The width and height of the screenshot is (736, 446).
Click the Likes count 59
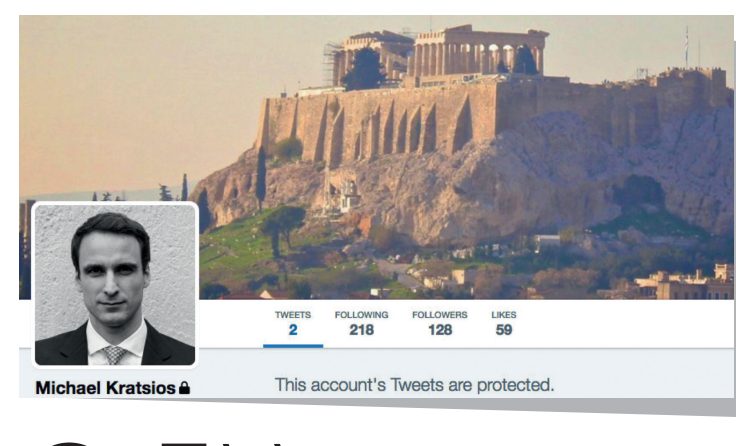[504, 330]
